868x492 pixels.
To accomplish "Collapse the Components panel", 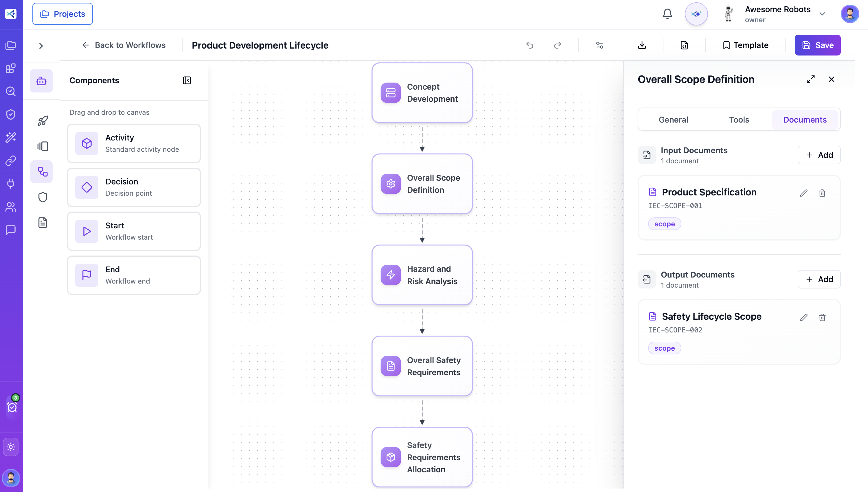I will (x=187, y=80).
